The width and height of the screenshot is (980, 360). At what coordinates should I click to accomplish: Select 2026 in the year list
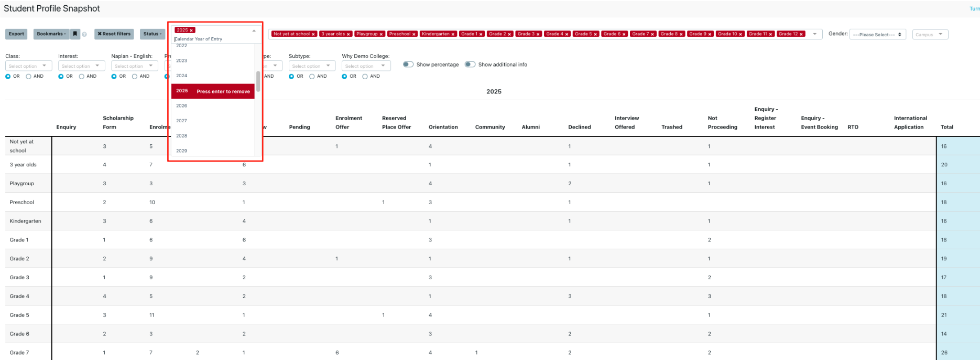[182, 106]
